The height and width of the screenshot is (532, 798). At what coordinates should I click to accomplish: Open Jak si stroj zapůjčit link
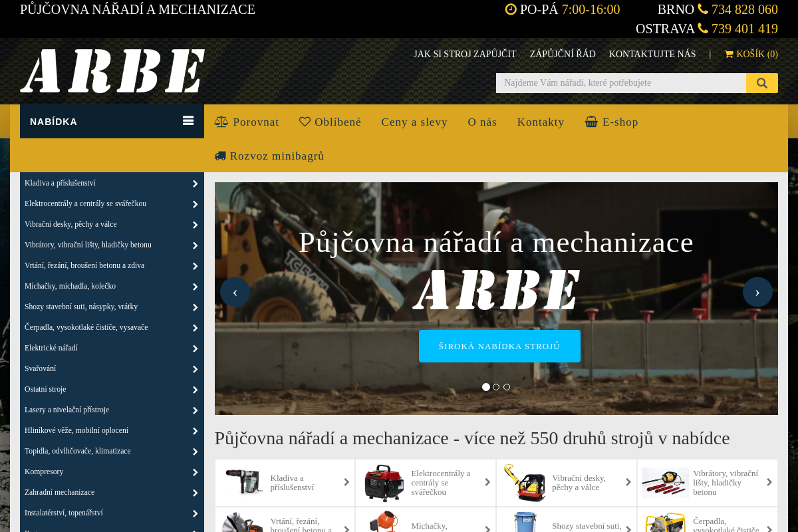465,54
